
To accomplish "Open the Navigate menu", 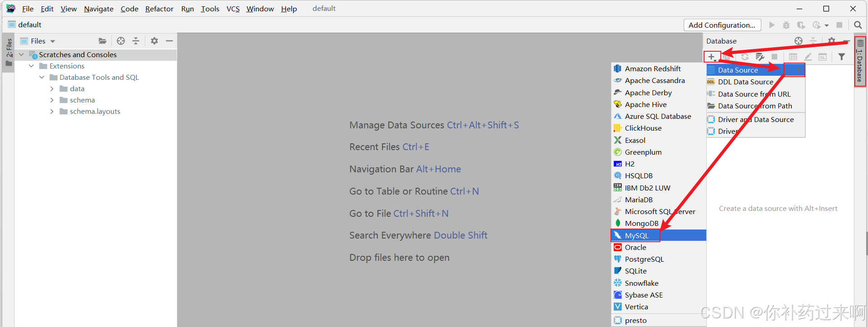I will (x=99, y=9).
